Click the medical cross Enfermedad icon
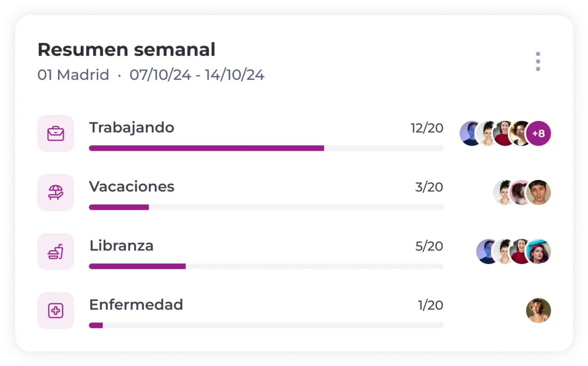This screenshot has height=366, width=588. click(x=55, y=311)
